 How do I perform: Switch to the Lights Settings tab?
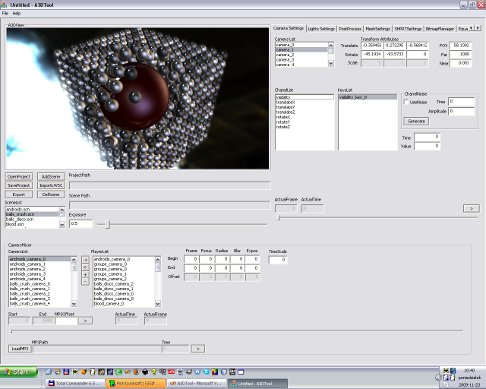pyautogui.click(x=321, y=29)
